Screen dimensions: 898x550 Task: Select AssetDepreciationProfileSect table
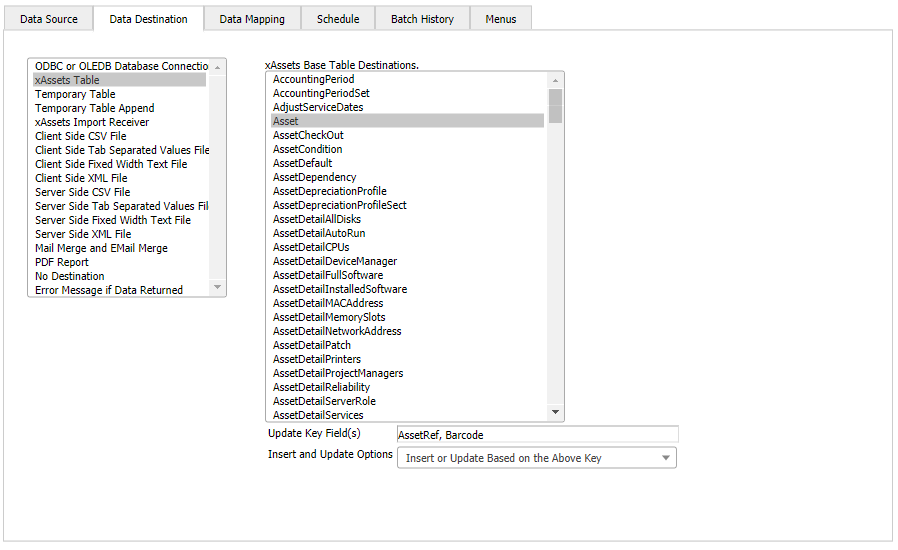(x=407, y=206)
